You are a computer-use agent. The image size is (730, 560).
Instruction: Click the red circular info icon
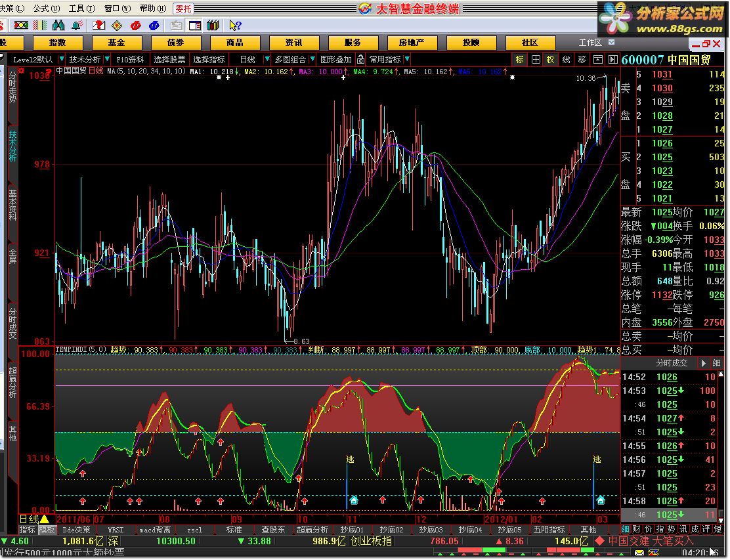tap(135, 26)
